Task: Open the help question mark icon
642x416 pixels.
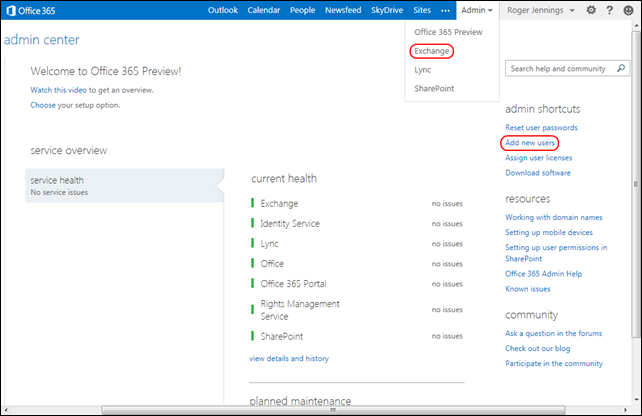Action: [610, 10]
